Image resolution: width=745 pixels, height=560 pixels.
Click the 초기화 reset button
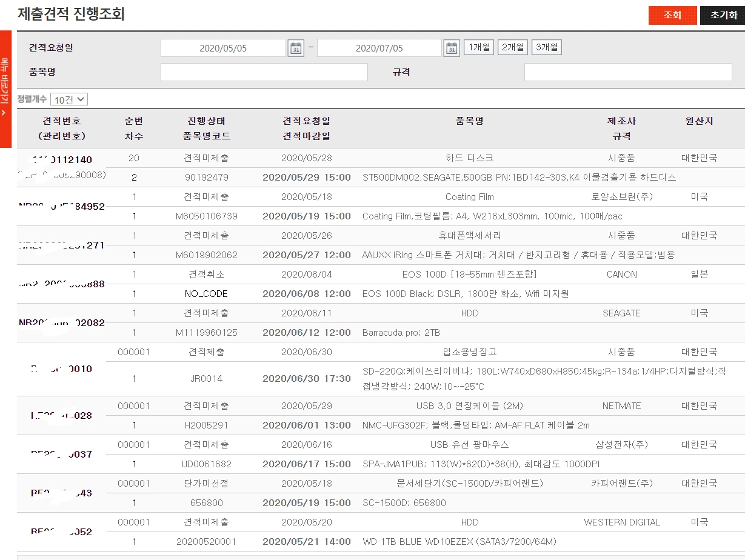pyautogui.click(x=723, y=16)
